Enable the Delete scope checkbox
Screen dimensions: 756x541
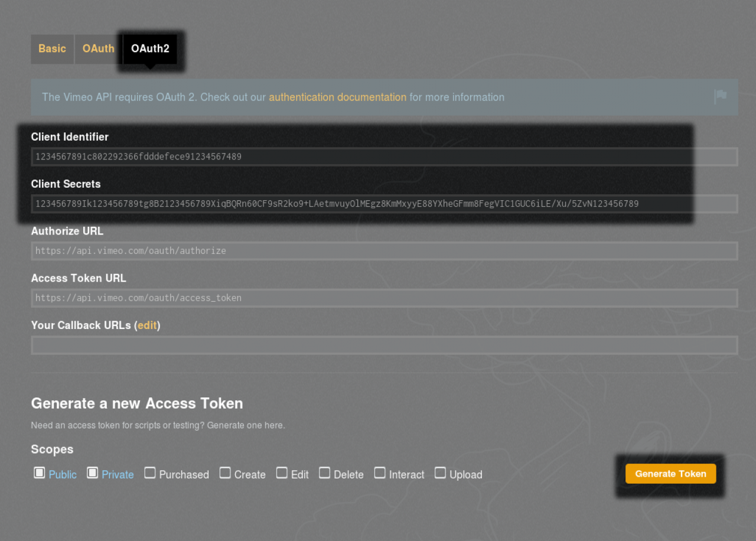324,472
